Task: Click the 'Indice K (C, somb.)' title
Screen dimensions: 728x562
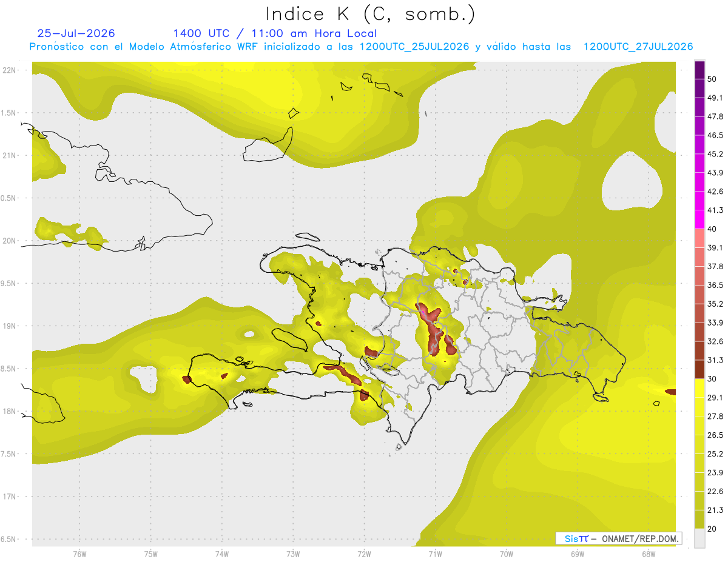Action: coord(370,14)
